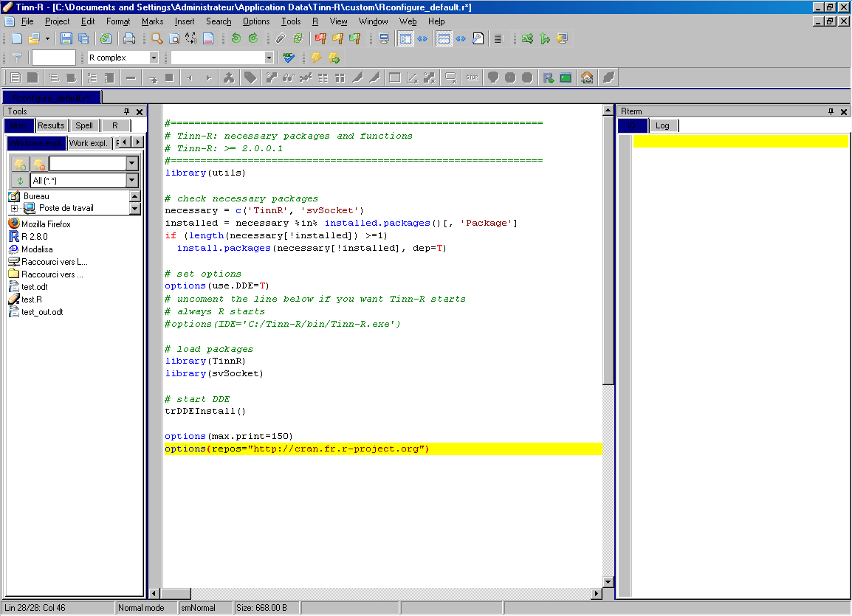Screen dimensions: 852x616
Task: Switch to the Log tab in Rterm
Action: pos(662,125)
